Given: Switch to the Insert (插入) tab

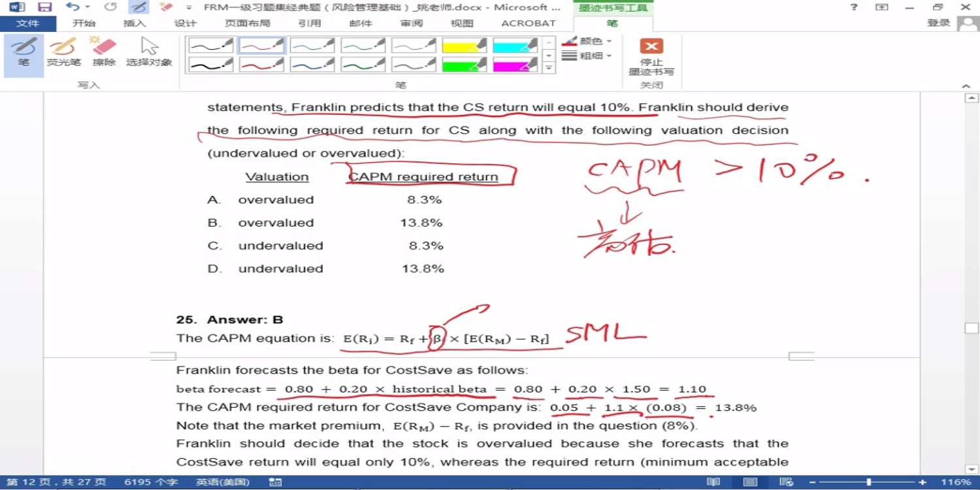Looking at the screenshot, I should tap(135, 24).
